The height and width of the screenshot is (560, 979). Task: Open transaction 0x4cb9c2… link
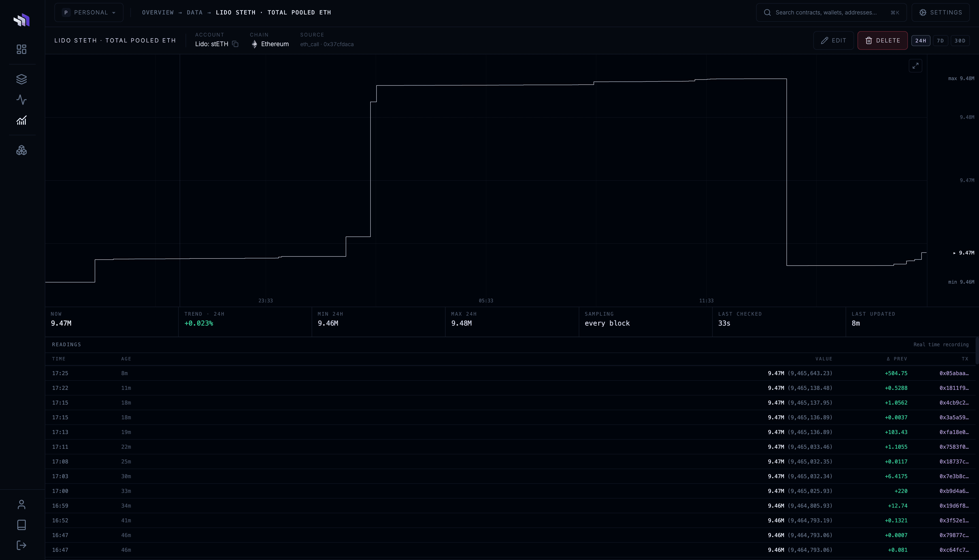click(954, 403)
